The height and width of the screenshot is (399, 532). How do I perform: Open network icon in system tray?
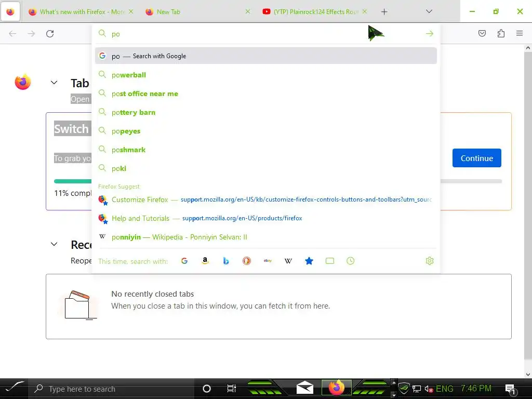pos(417,389)
